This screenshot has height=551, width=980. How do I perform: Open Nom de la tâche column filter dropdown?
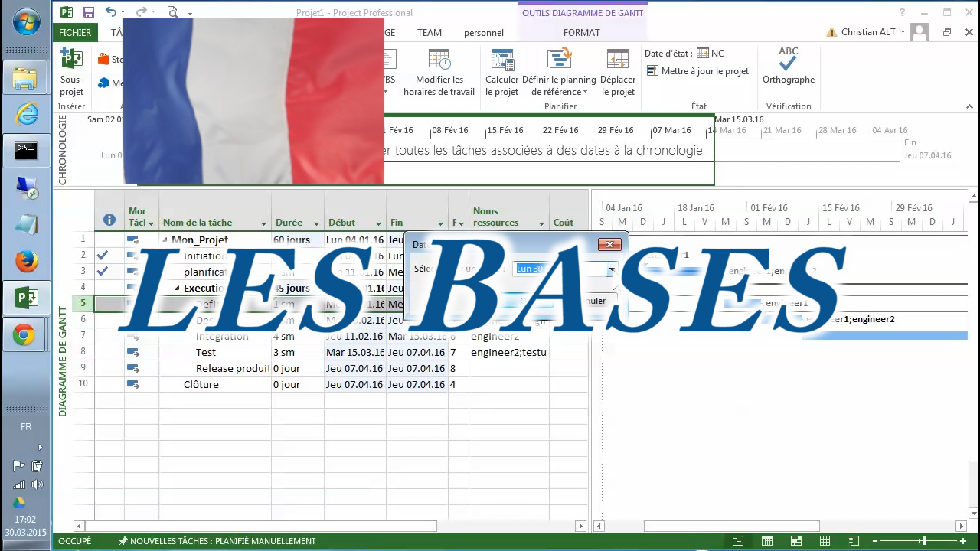pos(263,223)
